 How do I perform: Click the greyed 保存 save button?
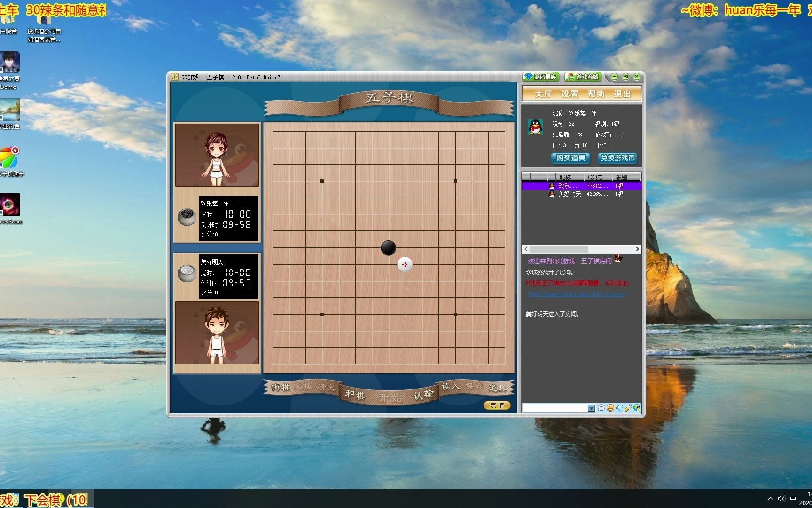coord(474,387)
